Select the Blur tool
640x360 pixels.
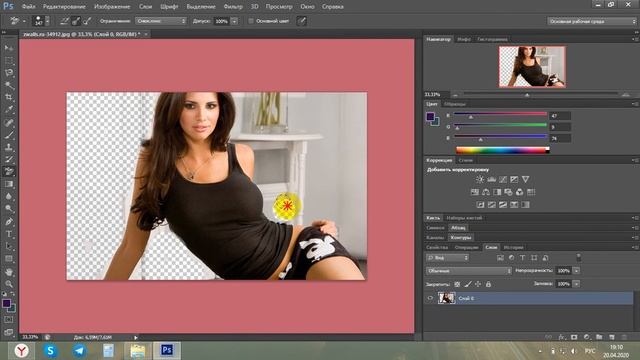pos(9,196)
